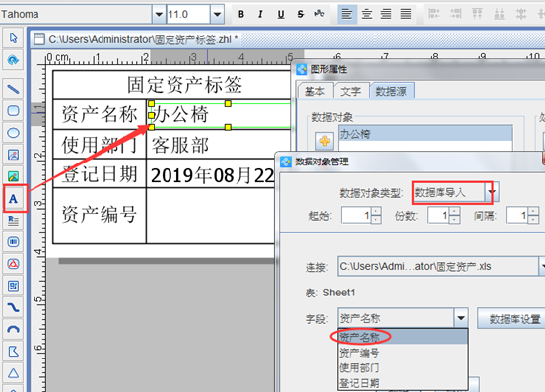Select the insert portrait image tool

coord(13,155)
